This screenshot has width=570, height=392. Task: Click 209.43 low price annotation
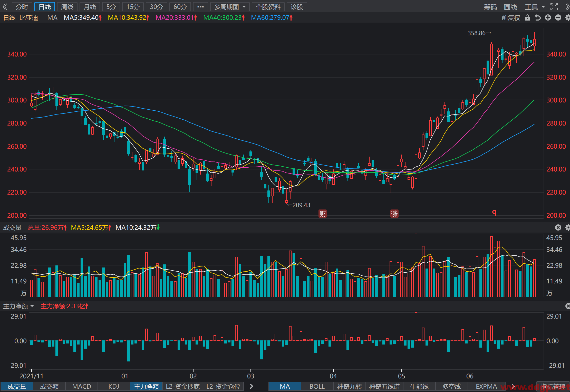298,205
